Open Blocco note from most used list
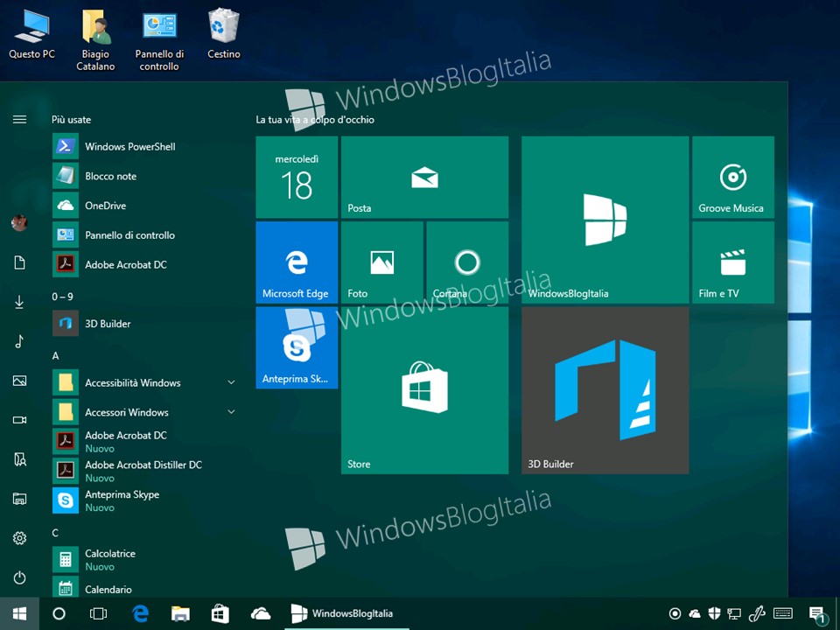 (x=144, y=176)
